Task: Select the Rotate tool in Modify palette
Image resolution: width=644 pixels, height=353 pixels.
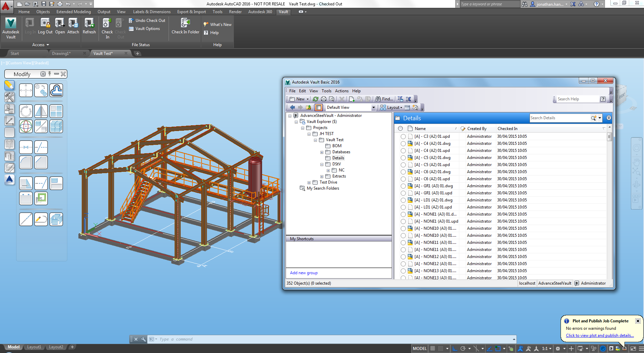Action: tap(26, 111)
